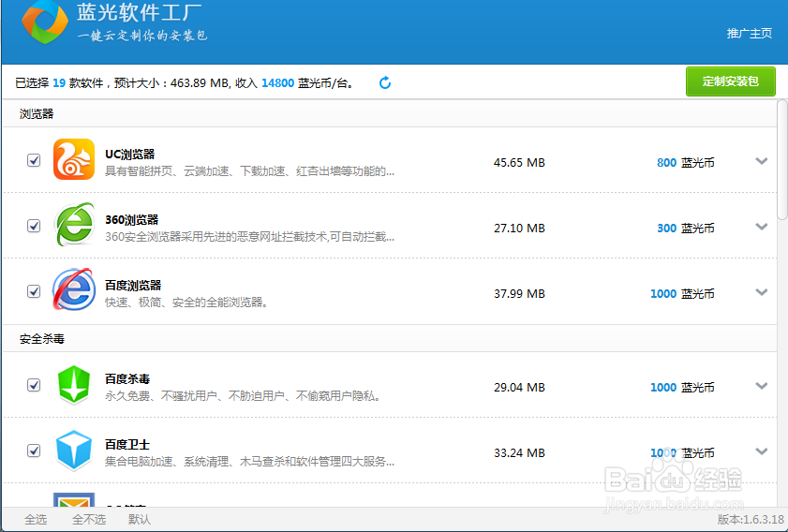This screenshot has height=532, width=788.
Task: Expand the 百度杀毒 row chevron
Action: click(x=762, y=386)
